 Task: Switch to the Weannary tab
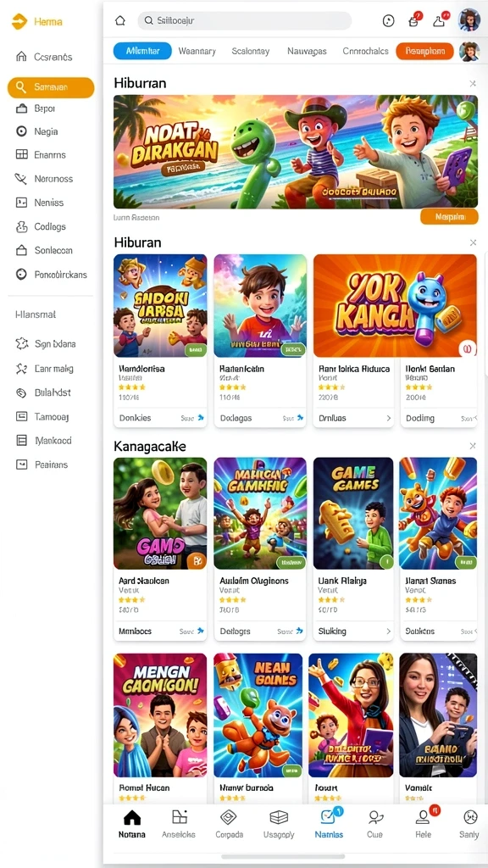tap(197, 51)
